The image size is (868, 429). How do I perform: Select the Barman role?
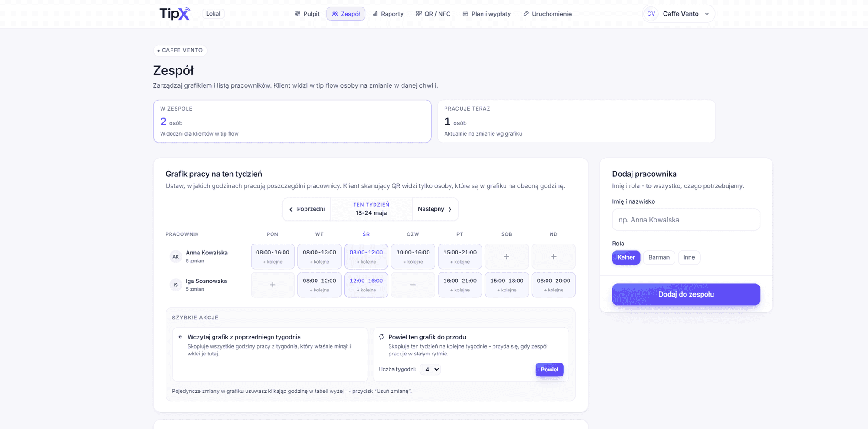tap(659, 257)
